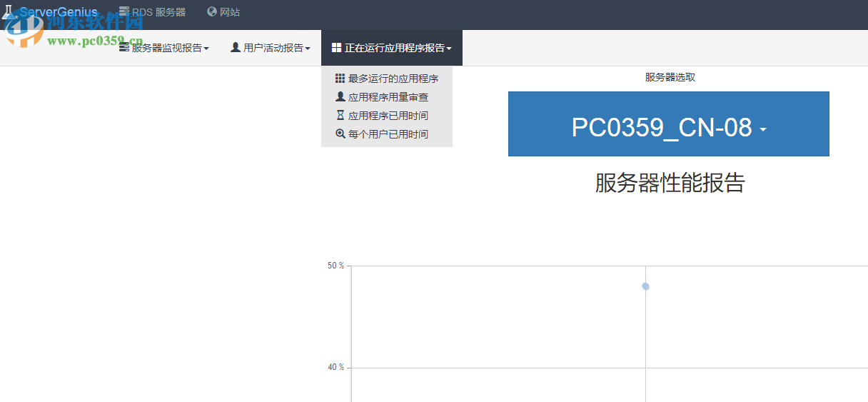Select 应用程序已用时间 menu entry
This screenshot has height=402, width=868.
coord(387,116)
